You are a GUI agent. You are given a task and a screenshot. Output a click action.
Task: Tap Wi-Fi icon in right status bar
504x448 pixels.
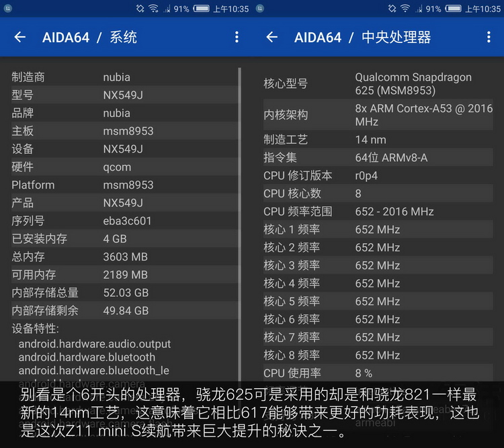pyautogui.click(x=405, y=8)
